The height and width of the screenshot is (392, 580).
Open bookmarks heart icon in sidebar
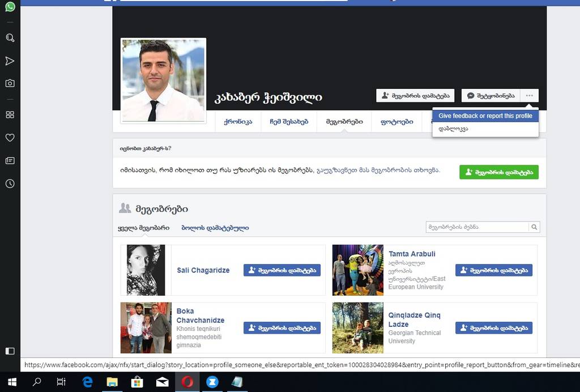(10, 138)
